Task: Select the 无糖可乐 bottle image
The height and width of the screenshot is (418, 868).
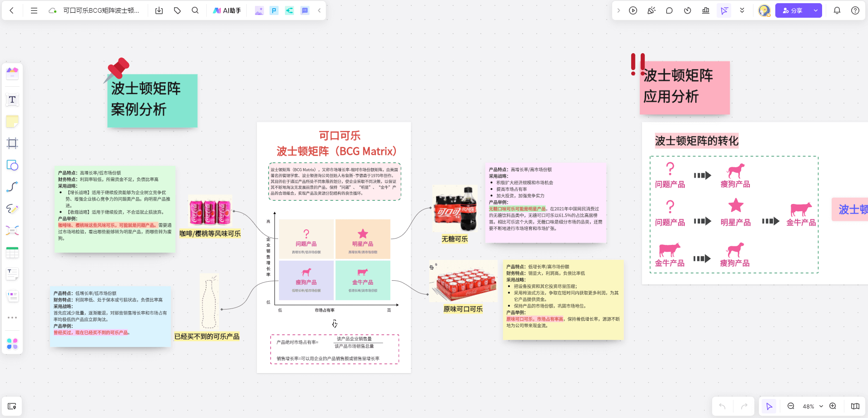Action: click(x=454, y=209)
